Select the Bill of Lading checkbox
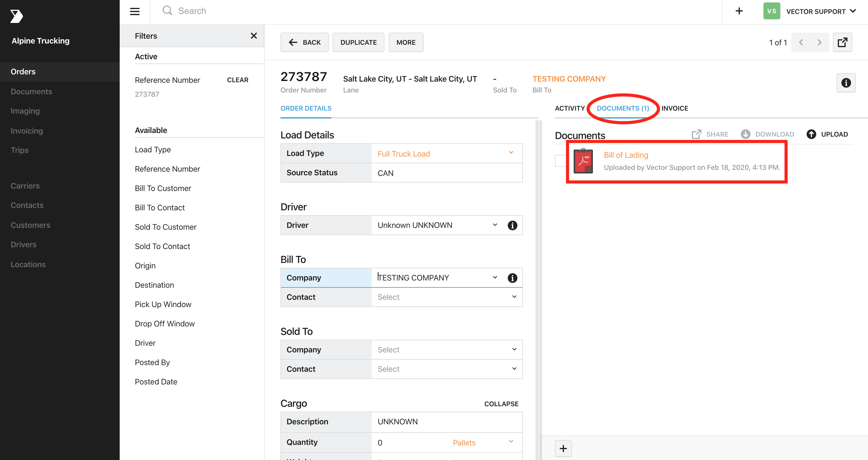Viewport: 868px width, 460px height. pyautogui.click(x=561, y=161)
